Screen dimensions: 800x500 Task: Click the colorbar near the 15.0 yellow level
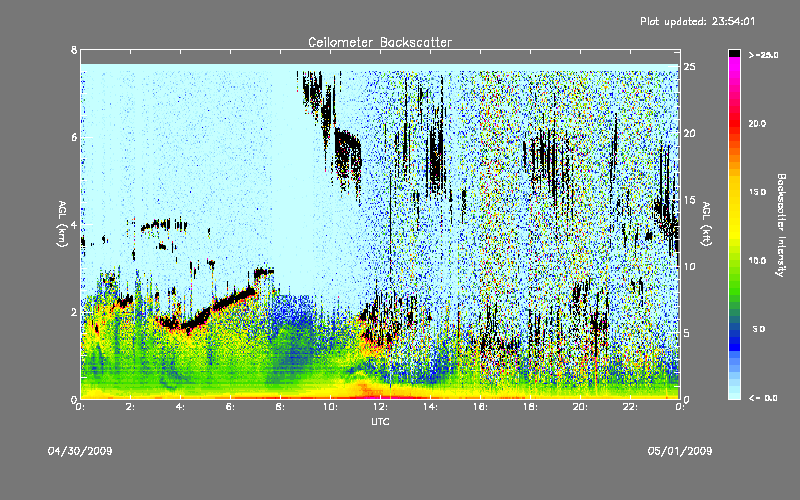[734, 192]
